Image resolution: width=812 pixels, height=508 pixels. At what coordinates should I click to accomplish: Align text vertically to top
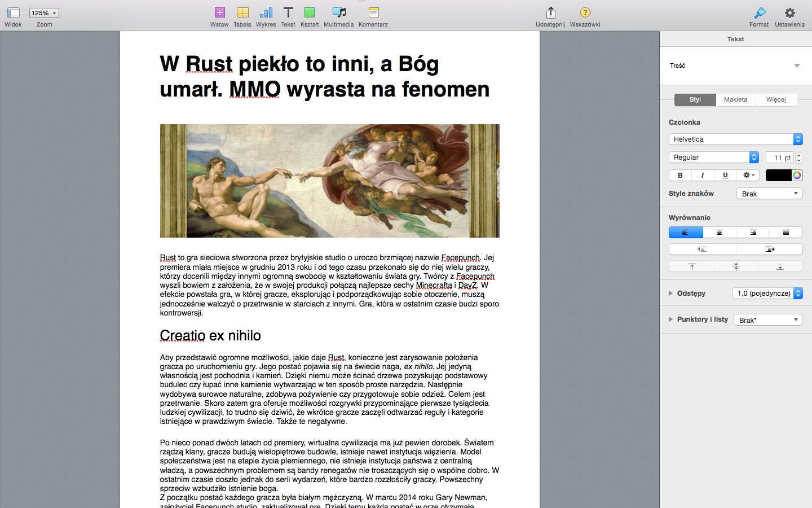pyautogui.click(x=691, y=266)
